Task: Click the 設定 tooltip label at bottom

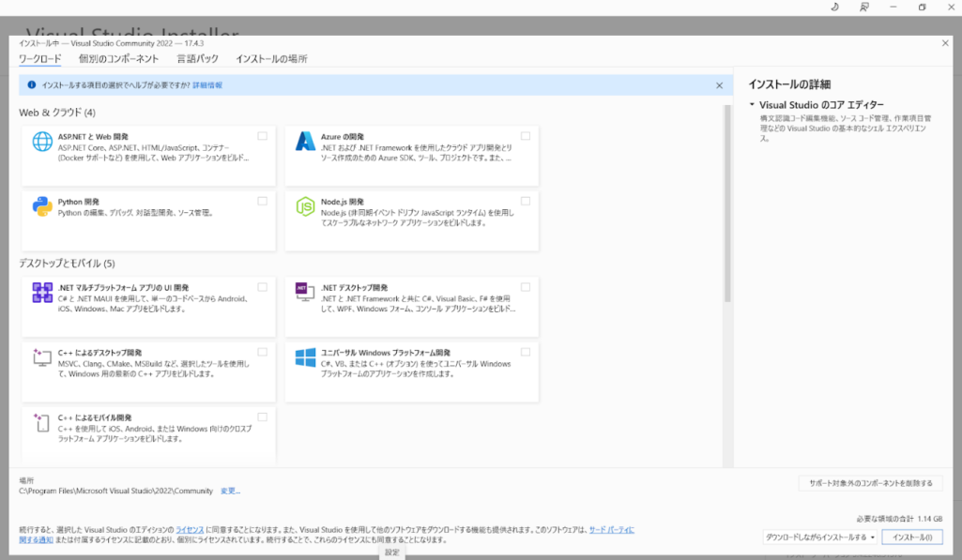Action: 392,552
